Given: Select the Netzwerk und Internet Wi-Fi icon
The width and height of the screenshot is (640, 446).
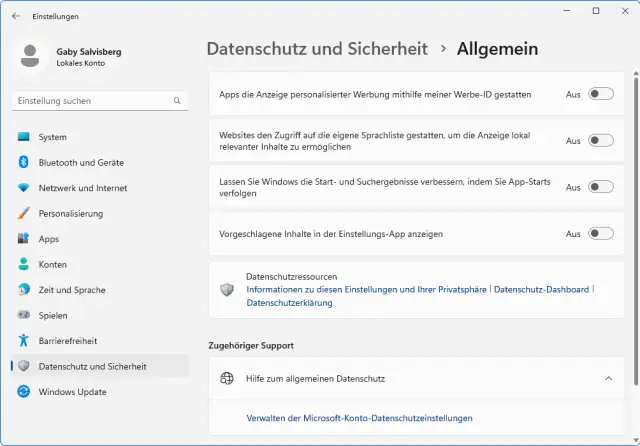Looking at the screenshot, I should click(x=24, y=188).
